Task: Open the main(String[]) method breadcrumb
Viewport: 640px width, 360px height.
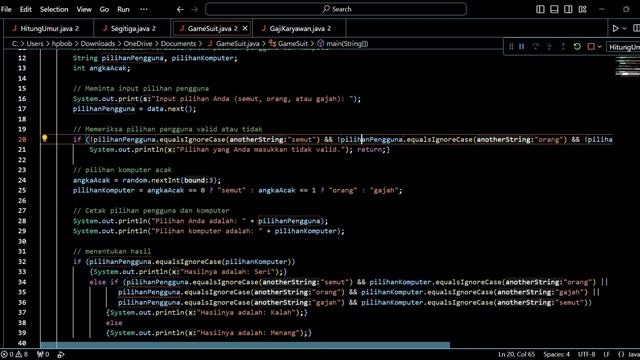Action: tap(342, 43)
